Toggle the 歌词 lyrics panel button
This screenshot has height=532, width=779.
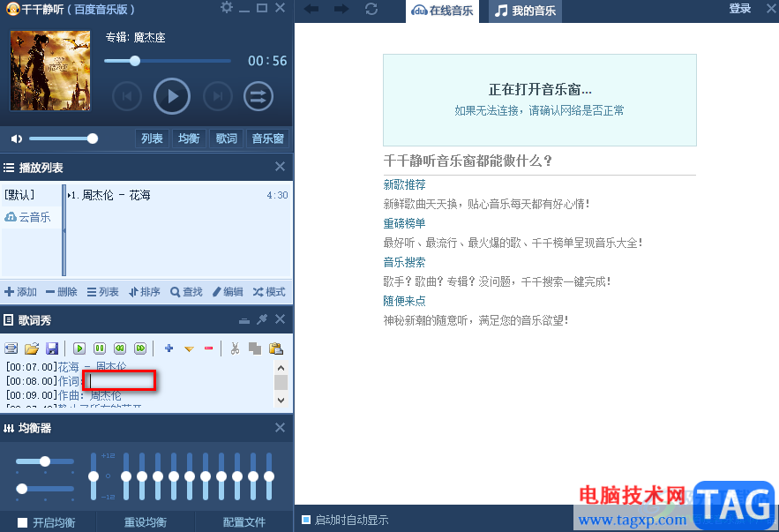click(x=226, y=139)
